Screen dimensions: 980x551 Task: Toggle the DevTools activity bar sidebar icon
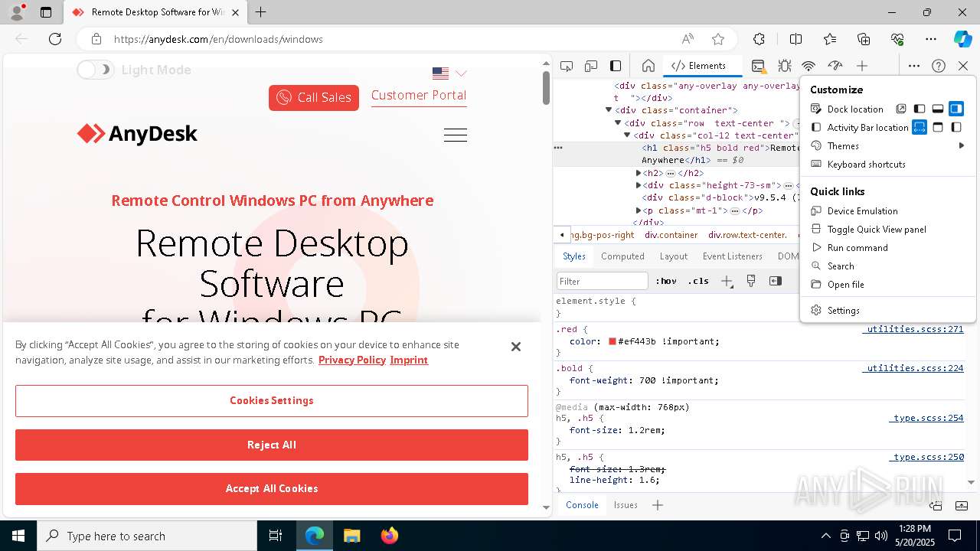click(616, 66)
